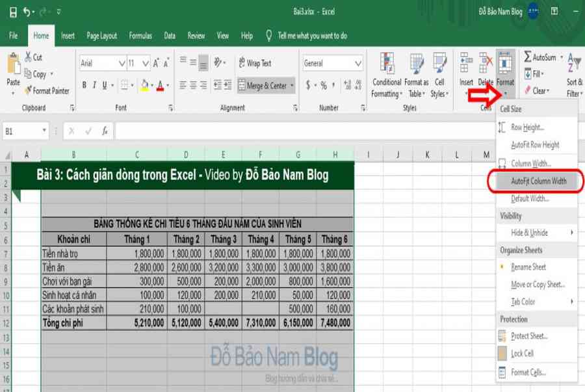Click the Undo arrow icon
Screen dimensions: 585x392
coord(27,12)
